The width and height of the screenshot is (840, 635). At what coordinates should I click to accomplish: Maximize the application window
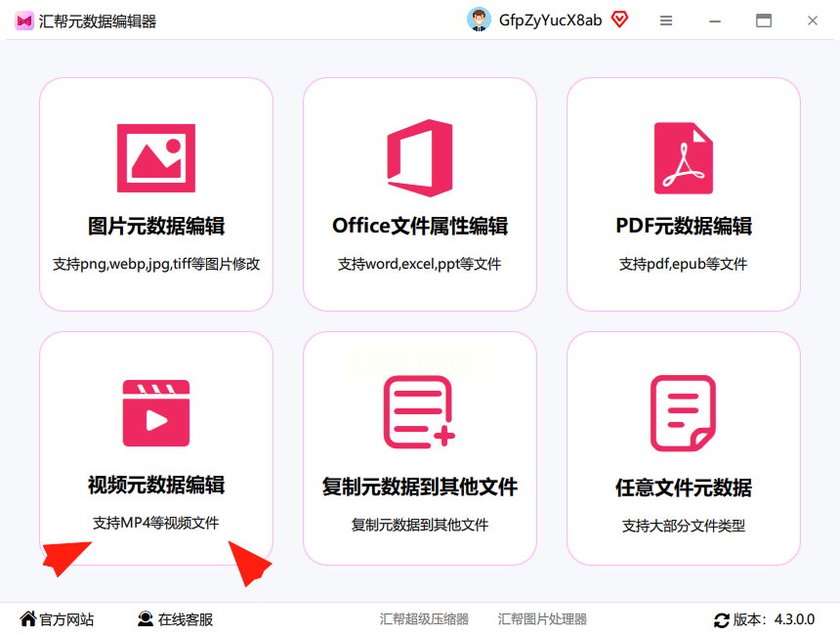[x=764, y=21]
